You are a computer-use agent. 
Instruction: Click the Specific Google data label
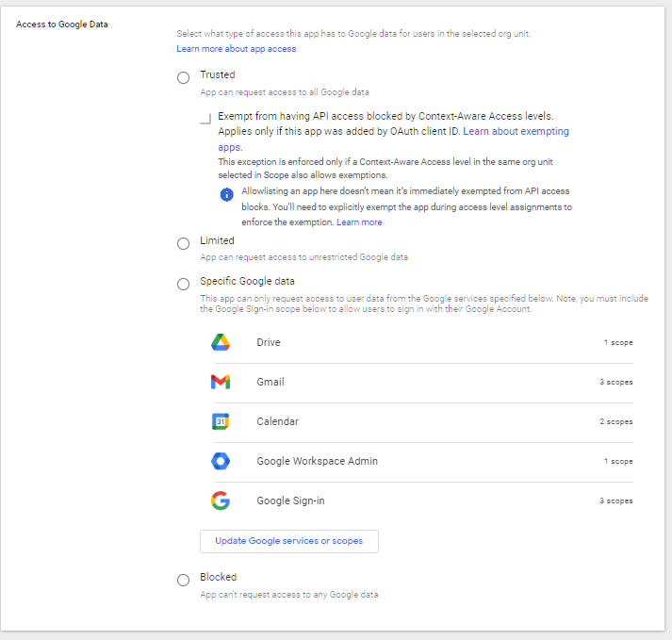(x=247, y=281)
